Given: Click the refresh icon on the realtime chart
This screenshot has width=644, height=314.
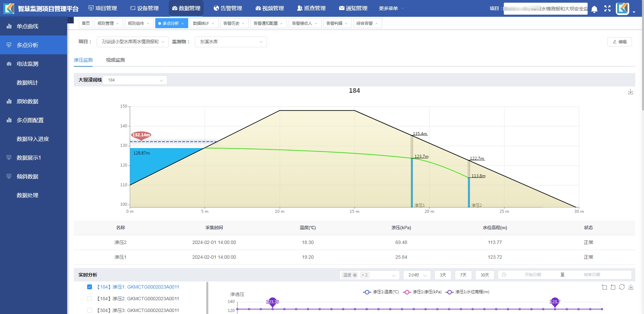Looking at the screenshot, I should [x=622, y=287].
